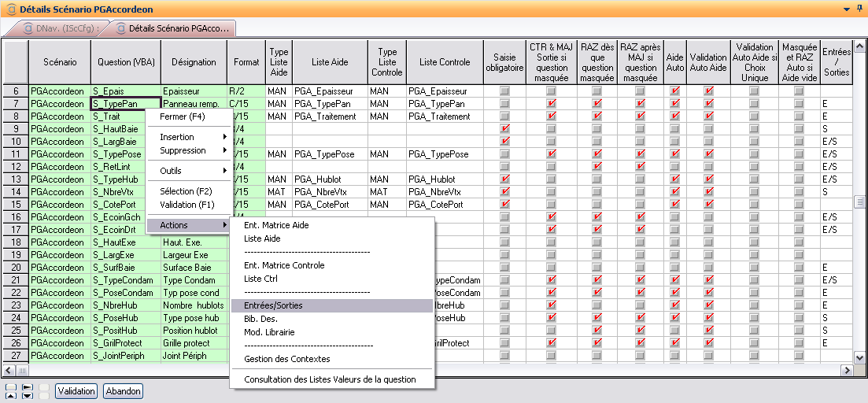
Task: Click the right-pointing bar button above down arrow
Action: [27, 387]
